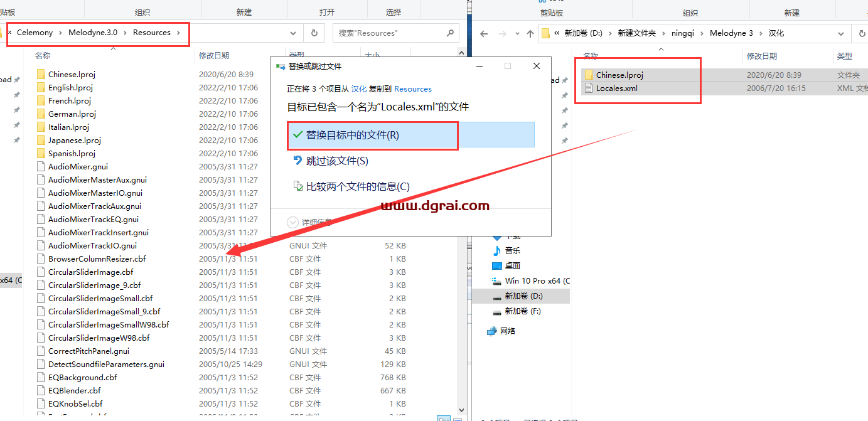Viewport: 868px width, 421px height.
Task: Click the 音乐 music note icon in navigation pane
Action: click(x=497, y=250)
